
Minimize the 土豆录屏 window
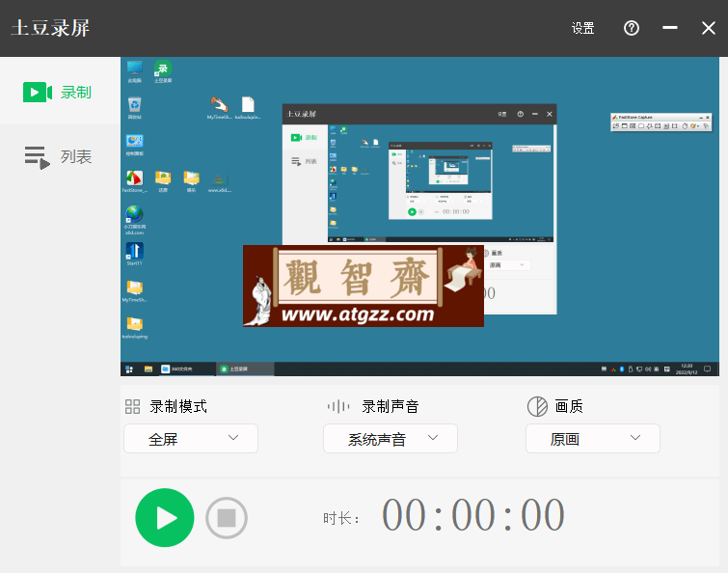click(x=669, y=28)
